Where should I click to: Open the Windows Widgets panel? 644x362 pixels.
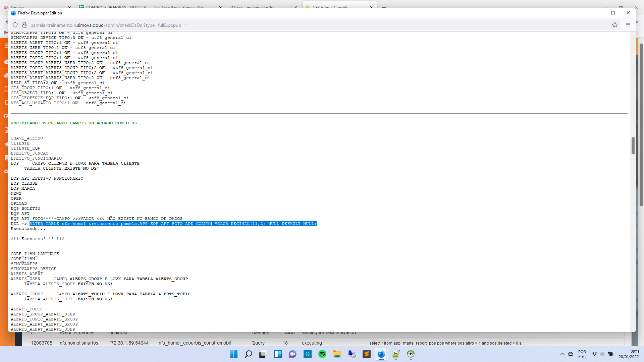(278, 354)
